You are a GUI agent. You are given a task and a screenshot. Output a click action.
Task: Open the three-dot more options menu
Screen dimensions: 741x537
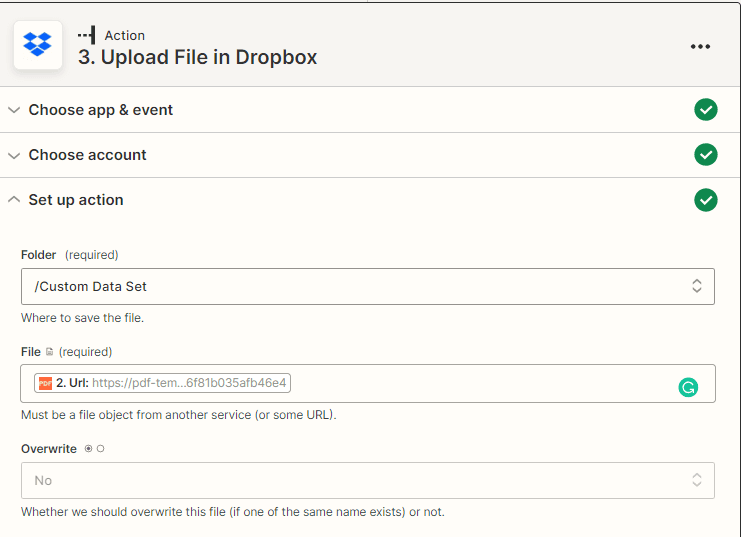click(x=700, y=46)
